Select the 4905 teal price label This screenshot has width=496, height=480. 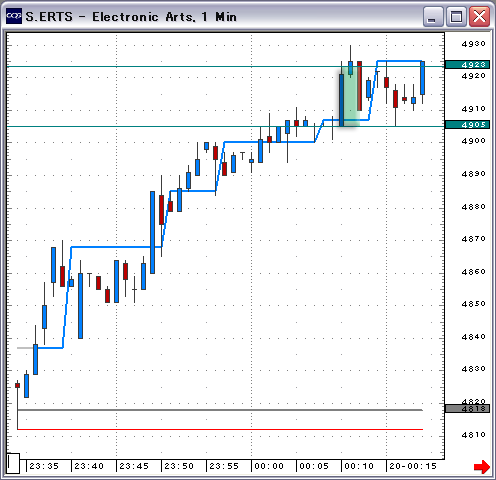coord(467,124)
